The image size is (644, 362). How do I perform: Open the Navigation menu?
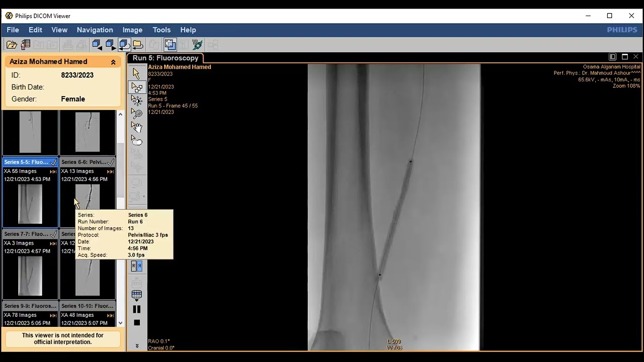(95, 30)
